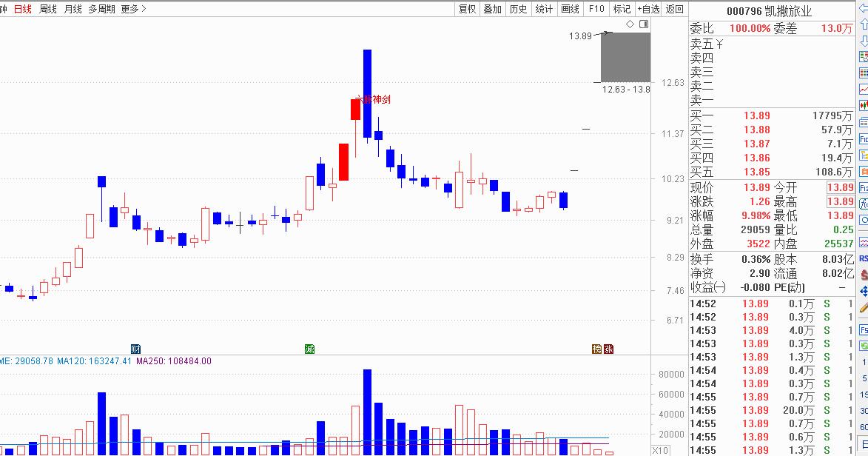868x456 pixels.
Task: Open the candlestick chart icon in sidebar
Action: [863, 105]
